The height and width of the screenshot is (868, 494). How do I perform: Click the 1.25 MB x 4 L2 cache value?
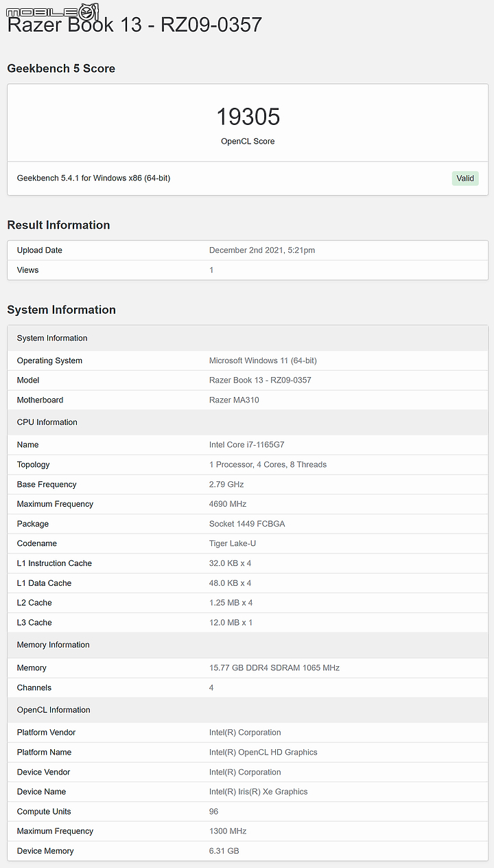pos(231,603)
